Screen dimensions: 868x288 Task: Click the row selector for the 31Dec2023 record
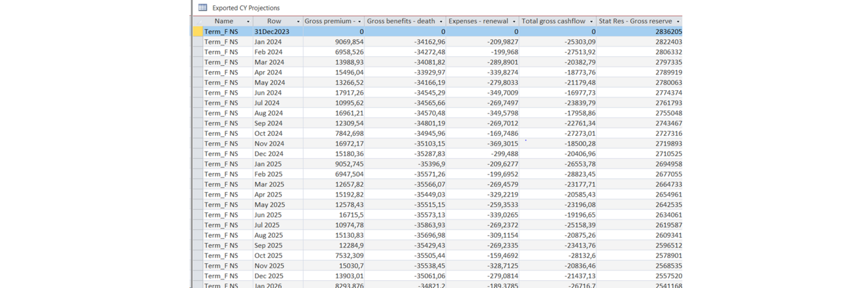click(x=198, y=31)
